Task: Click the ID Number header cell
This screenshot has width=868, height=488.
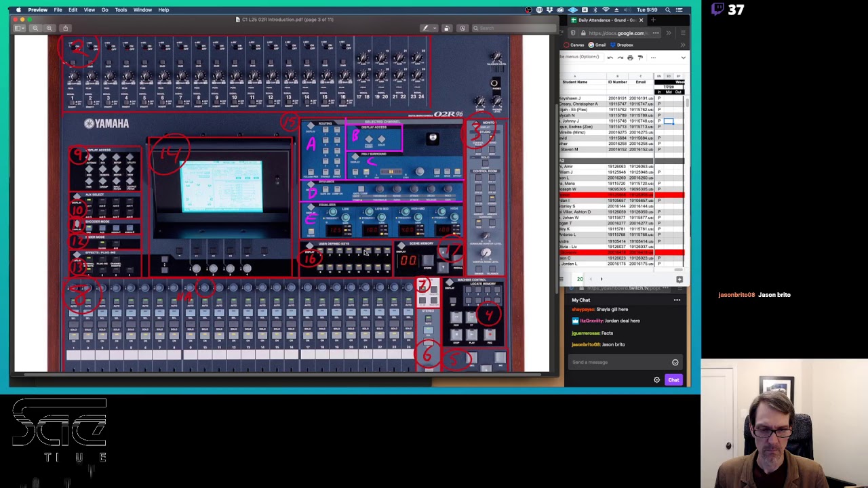Action: point(617,82)
